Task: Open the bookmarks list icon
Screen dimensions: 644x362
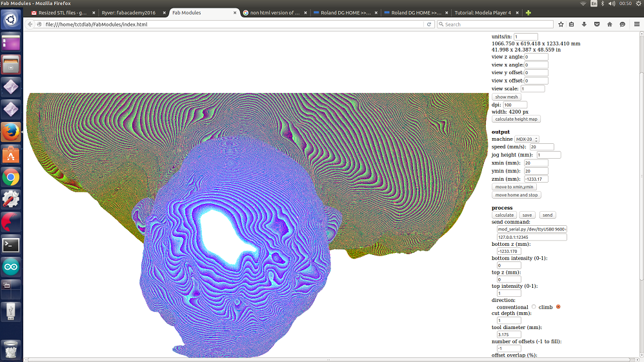Action: [x=571, y=25]
